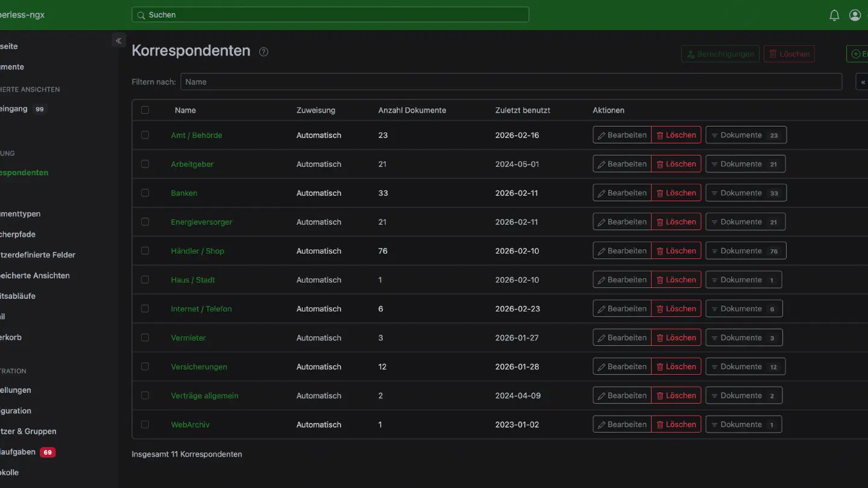The height and width of the screenshot is (488, 868).
Task: Open the Energieversorger correspondent link
Action: pyautogui.click(x=201, y=222)
